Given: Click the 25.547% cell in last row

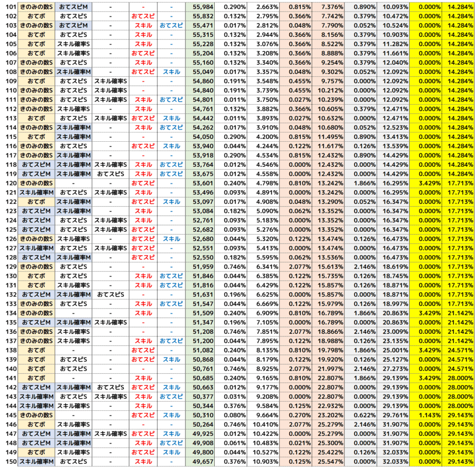Looking at the screenshot, I should click(328, 461).
